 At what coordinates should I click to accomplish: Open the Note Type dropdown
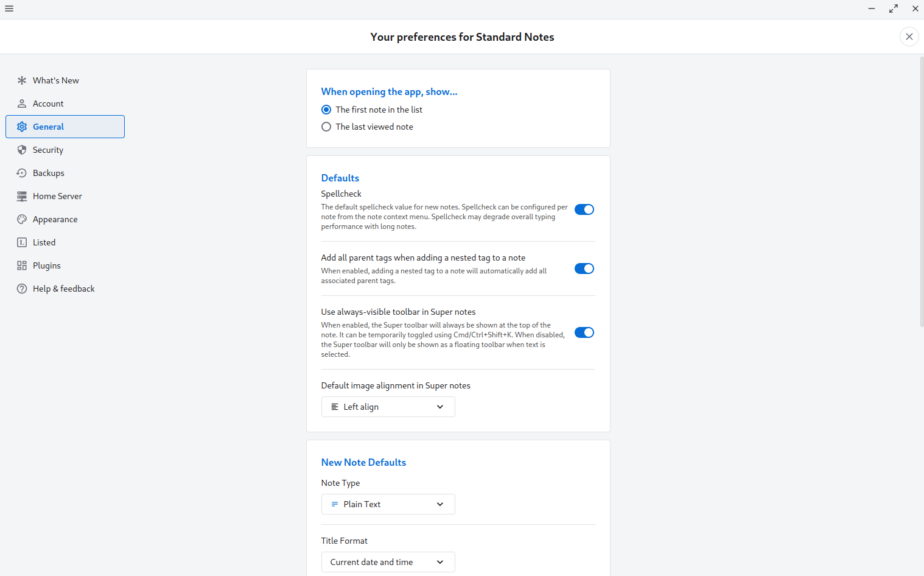388,504
